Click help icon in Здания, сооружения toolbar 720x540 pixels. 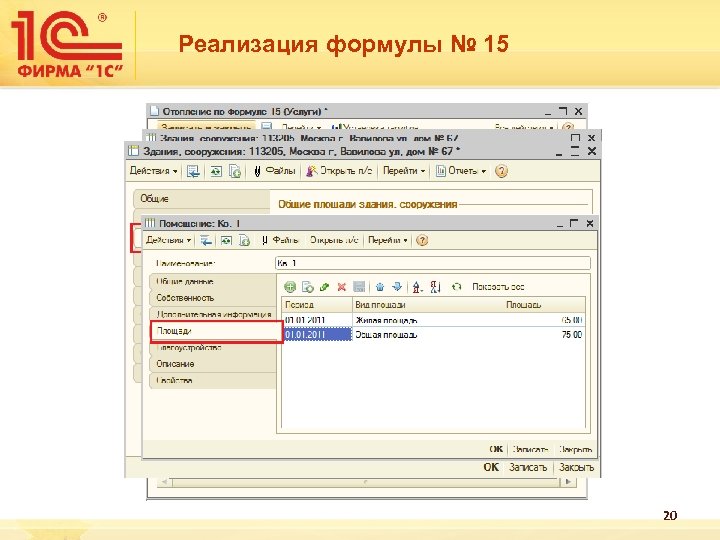tap(501, 171)
